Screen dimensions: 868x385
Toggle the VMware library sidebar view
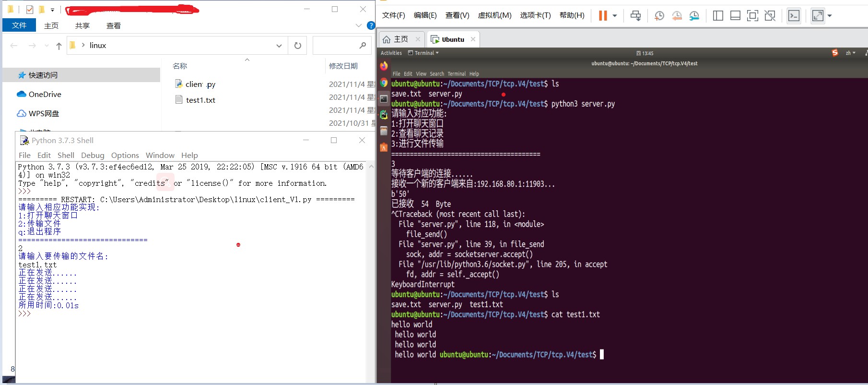718,15
